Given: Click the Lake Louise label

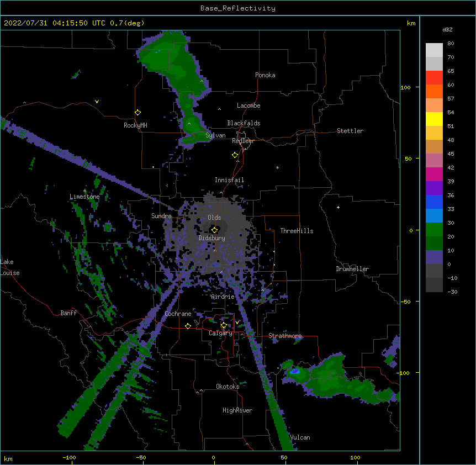Looking at the screenshot, I should (10, 267).
